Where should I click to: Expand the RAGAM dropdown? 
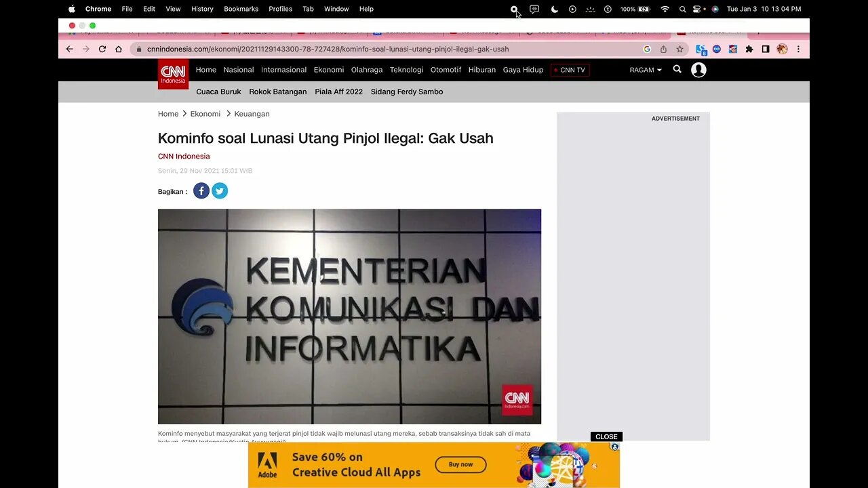(x=646, y=70)
